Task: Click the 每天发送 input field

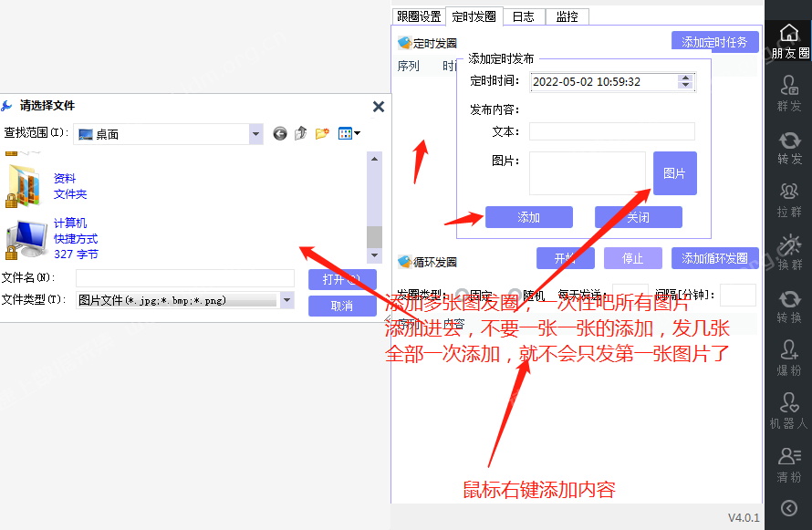Action: (630, 295)
